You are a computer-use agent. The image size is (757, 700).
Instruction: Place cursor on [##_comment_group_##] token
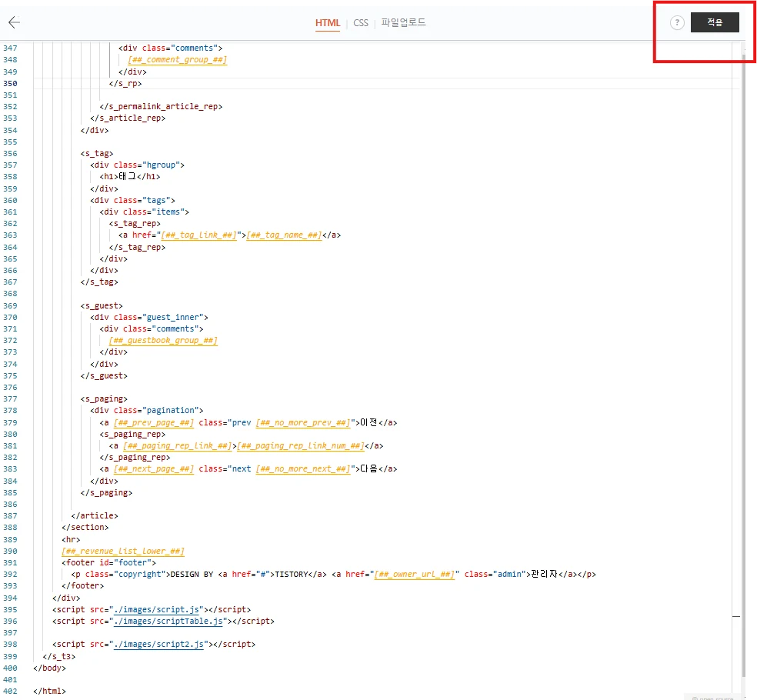[177, 60]
